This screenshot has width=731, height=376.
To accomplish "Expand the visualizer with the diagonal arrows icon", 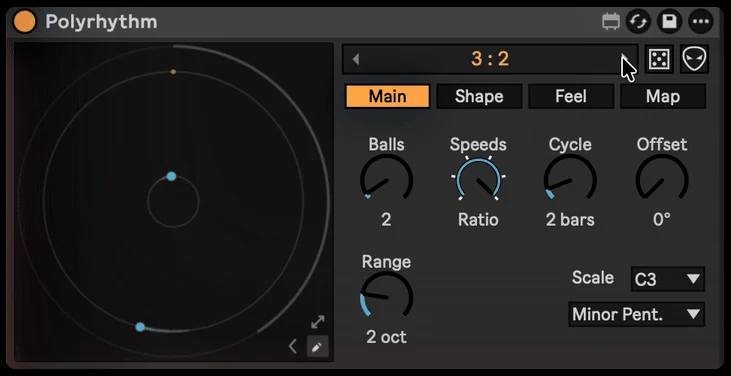I will 318,322.
